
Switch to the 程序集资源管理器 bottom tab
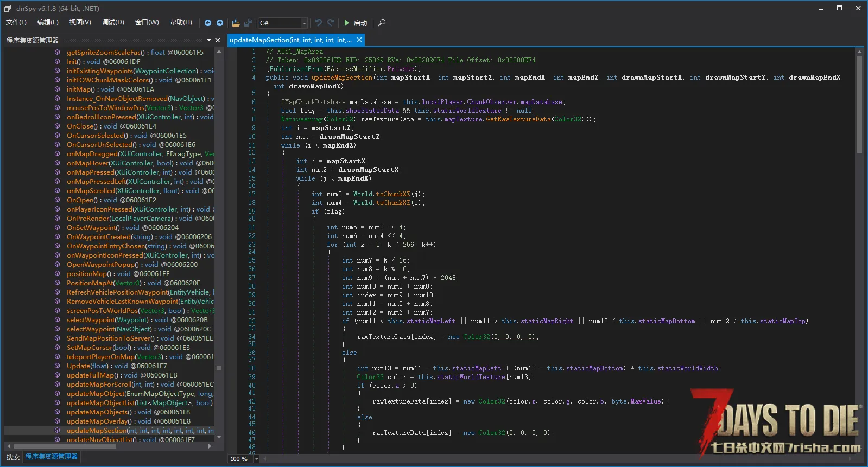coord(52,457)
